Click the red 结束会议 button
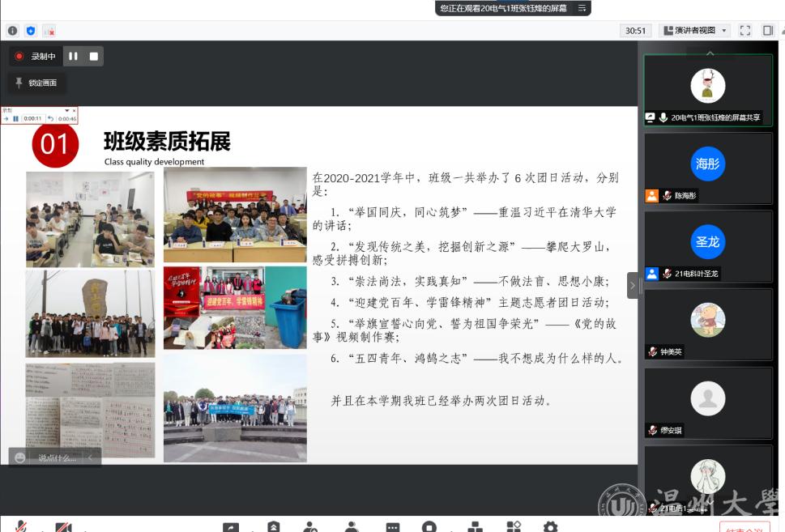The width and height of the screenshot is (785, 532). pos(743,528)
